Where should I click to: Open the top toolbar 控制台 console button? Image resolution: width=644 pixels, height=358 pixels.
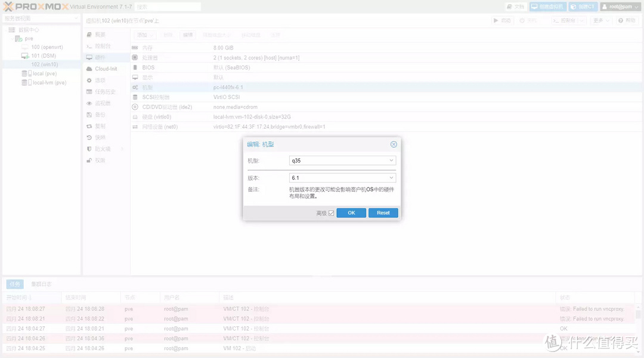click(x=564, y=20)
